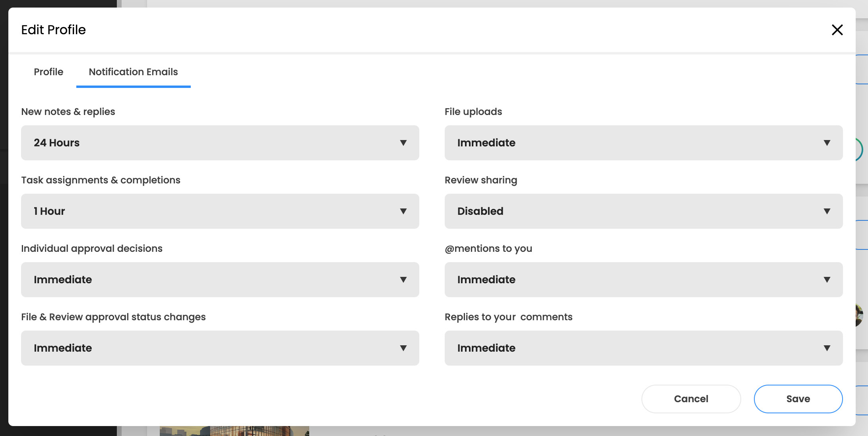
Task: Click the arrow icon beside 1 Hour
Action: point(403,211)
